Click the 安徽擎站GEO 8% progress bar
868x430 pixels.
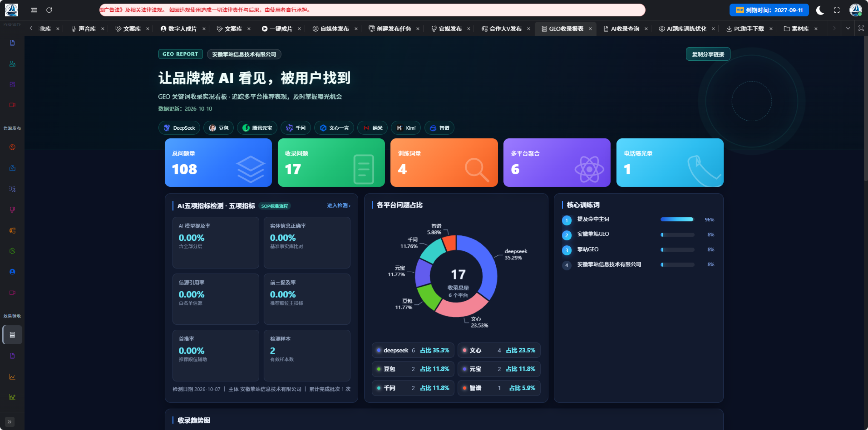[677, 234]
